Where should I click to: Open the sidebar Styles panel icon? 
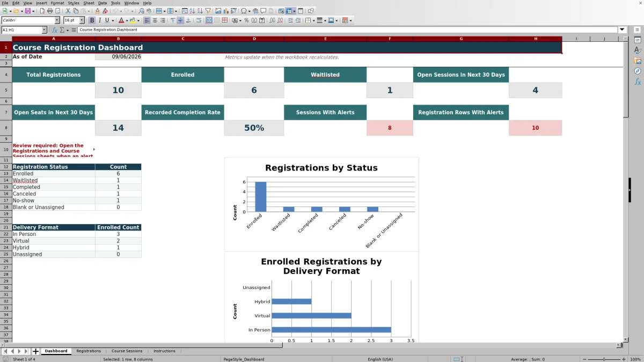tap(638, 50)
